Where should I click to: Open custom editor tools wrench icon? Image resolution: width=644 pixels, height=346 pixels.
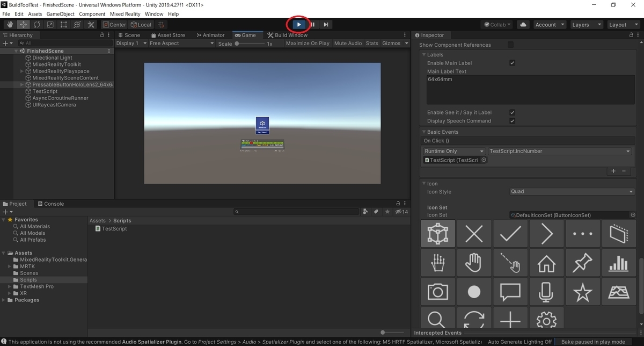point(91,25)
